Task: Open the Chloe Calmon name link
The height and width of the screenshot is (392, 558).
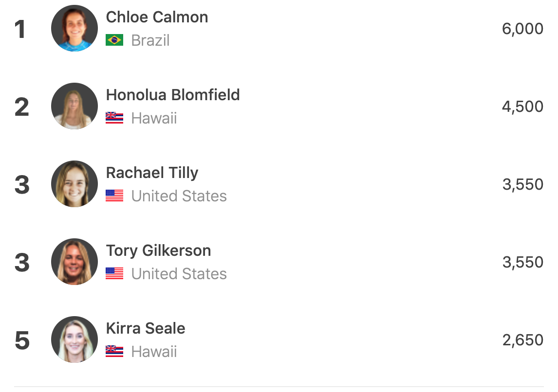Action: [157, 18]
